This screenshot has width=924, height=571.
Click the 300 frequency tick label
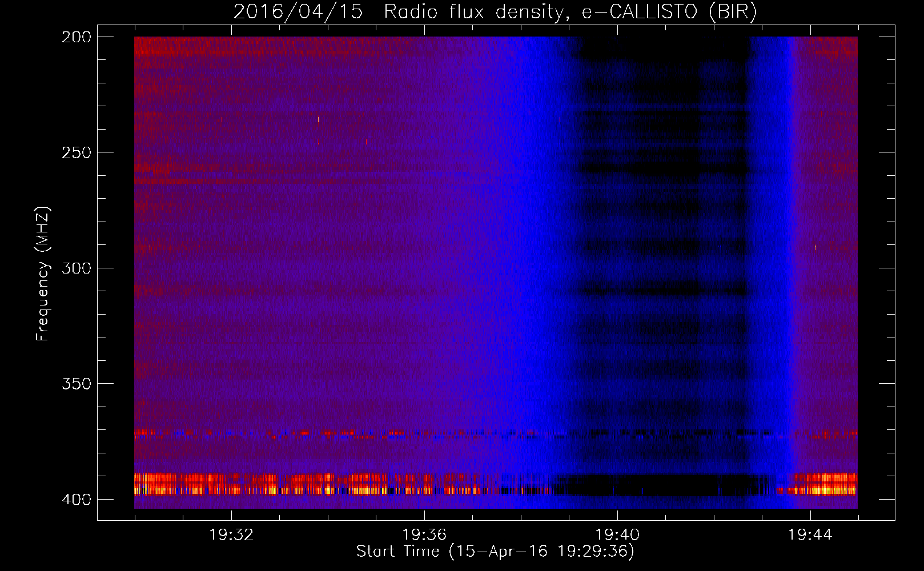77,268
